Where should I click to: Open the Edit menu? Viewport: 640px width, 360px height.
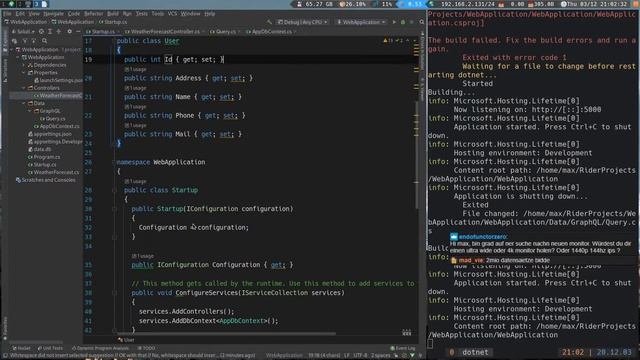click(20, 14)
